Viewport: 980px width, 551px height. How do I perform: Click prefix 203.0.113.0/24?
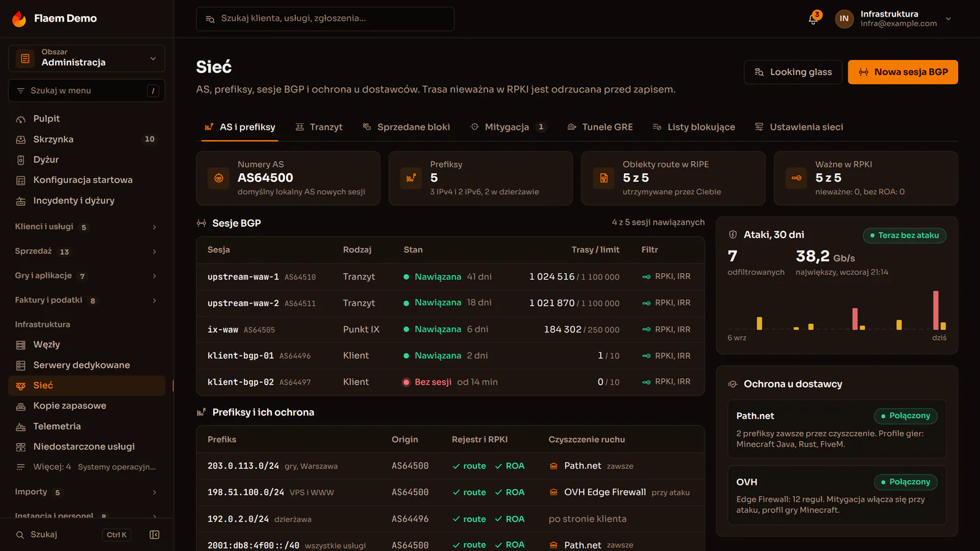(243, 466)
